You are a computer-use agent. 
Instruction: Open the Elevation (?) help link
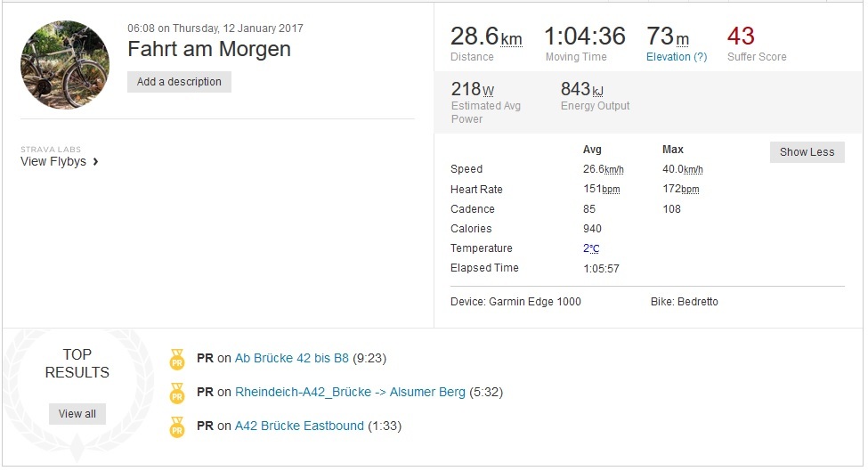677,57
